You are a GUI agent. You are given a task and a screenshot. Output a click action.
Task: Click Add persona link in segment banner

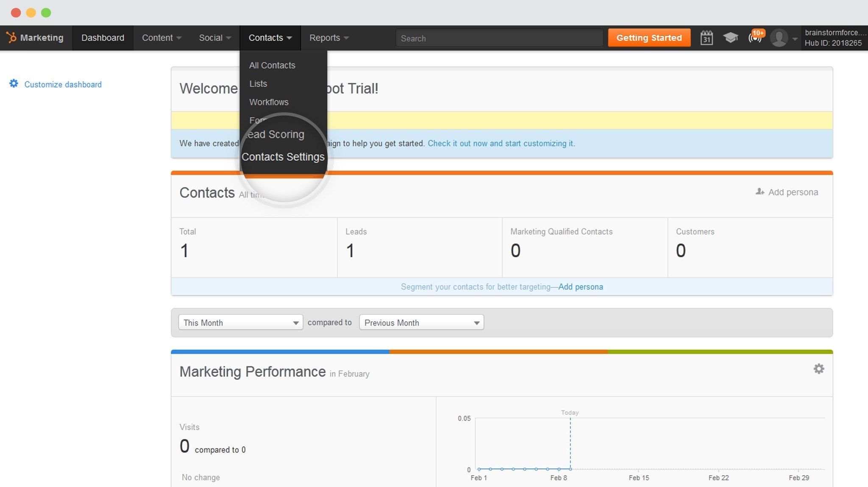point(580,287)
